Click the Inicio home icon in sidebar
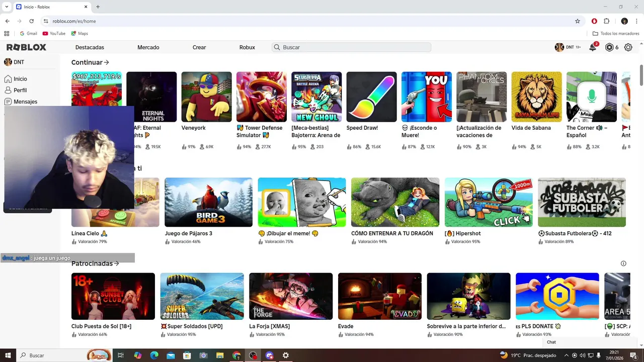 click(x=8, y=79)
